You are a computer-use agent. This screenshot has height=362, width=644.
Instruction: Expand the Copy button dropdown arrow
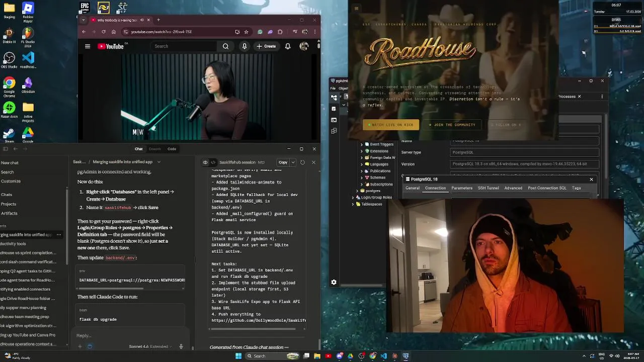[x=293, y=162]
